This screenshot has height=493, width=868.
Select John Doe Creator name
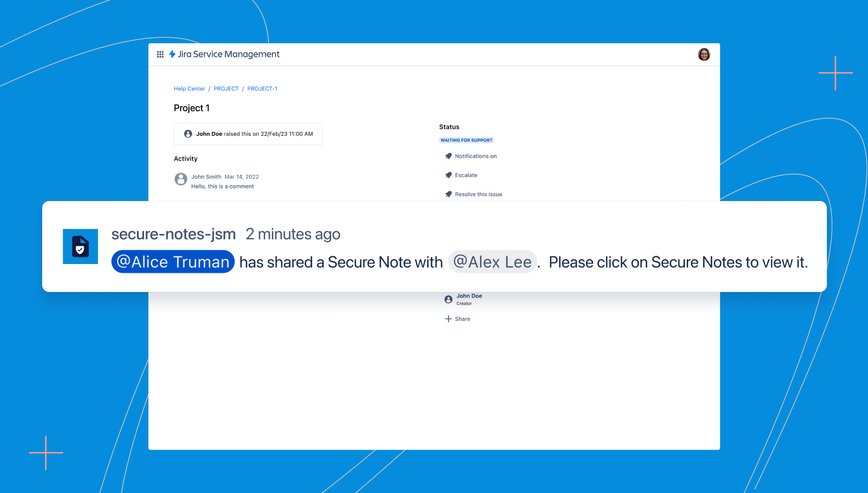[469, 296]
